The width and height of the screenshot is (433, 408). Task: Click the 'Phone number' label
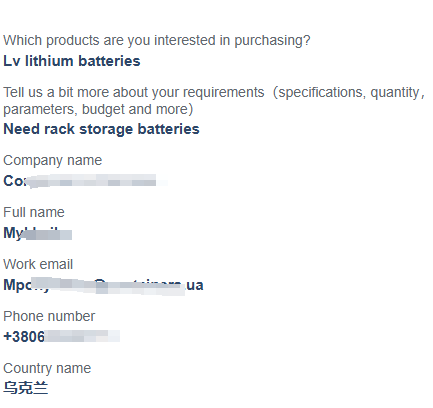[x=49, y=316]
